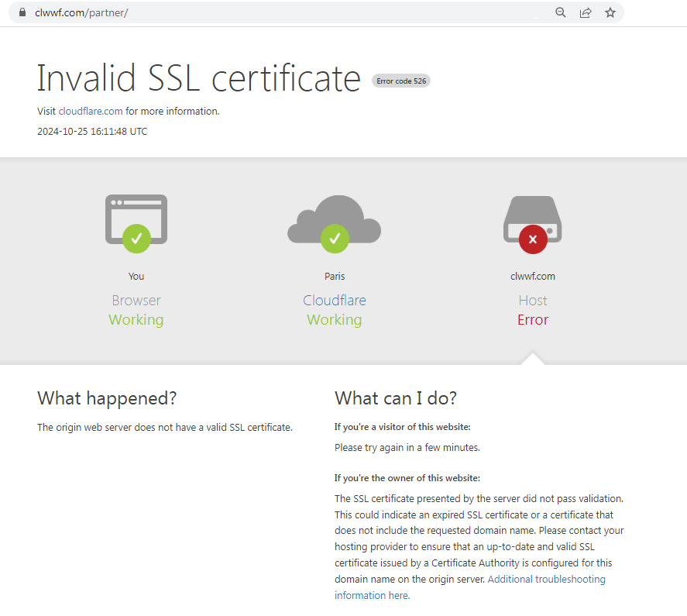
Task: Open the Cloudflare link under Paris
Action: click(335, 301)
